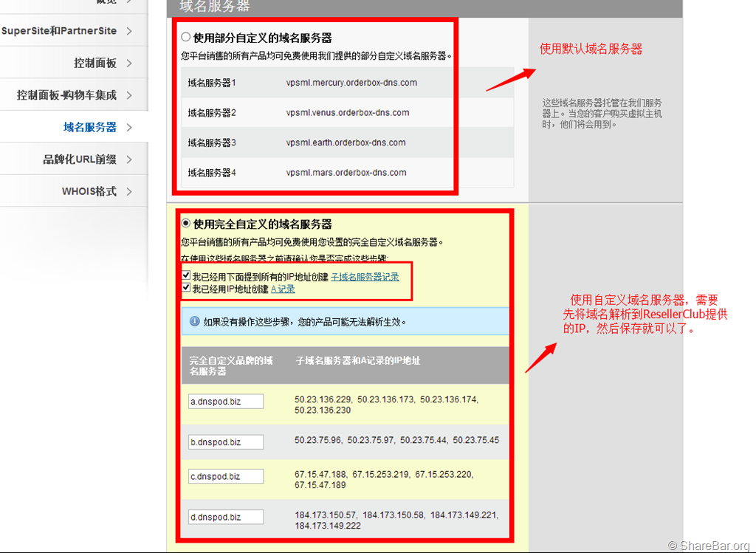Open the A记录 link
Screen dimensions: 756x553
point(283,289)
